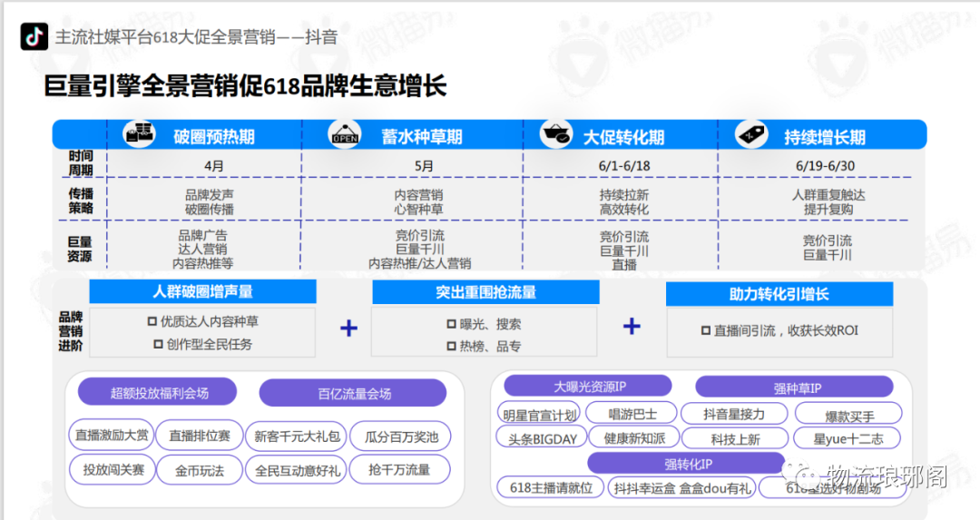
Task: Open the 人群破圈增声量 blue header
Action: tap(202, 291)
